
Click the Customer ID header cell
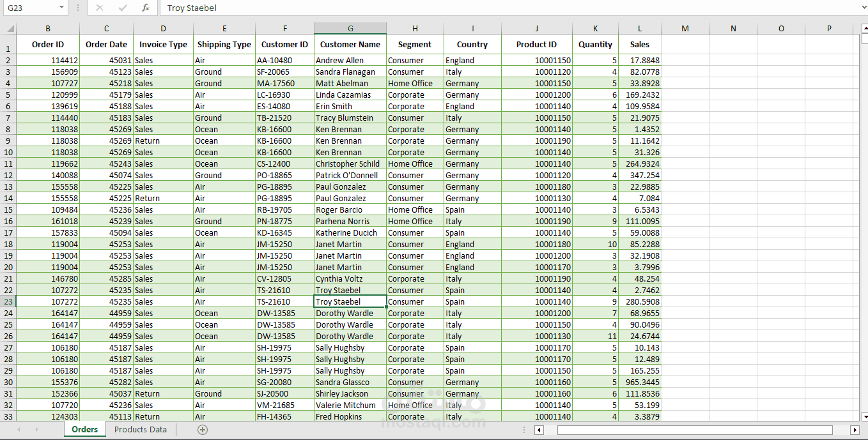285,44
